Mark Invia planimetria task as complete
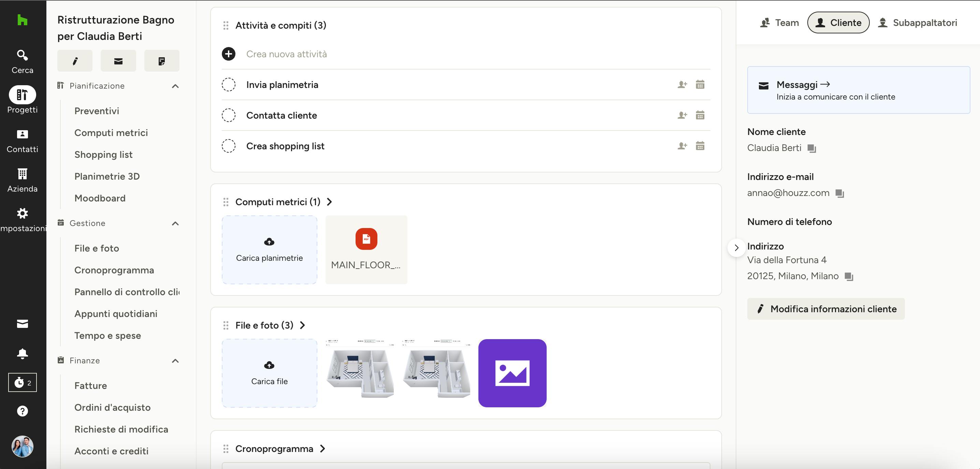980x469 pixels. click(x=228, y=85)
